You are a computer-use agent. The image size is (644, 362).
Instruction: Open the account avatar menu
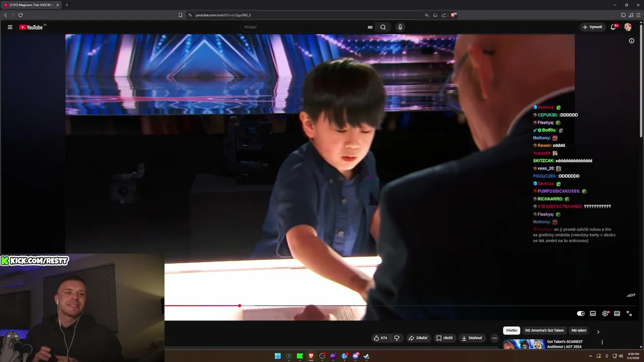[x=628, y=27]
